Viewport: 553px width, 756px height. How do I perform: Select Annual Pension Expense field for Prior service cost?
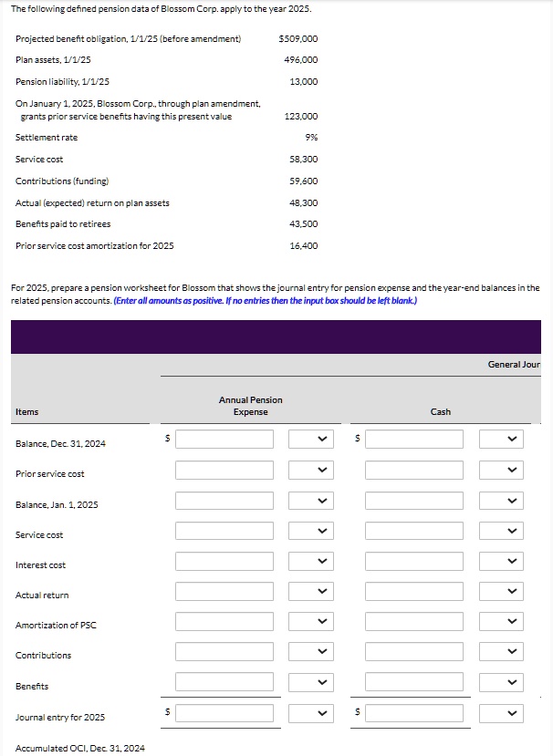pyautogui.click(x=224, y=470)
